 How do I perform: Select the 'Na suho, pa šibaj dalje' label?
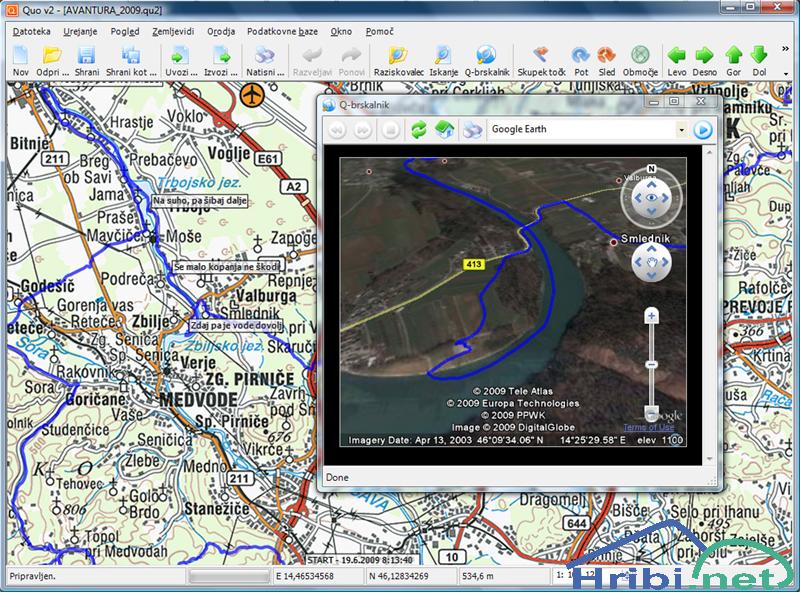(200, 201)
